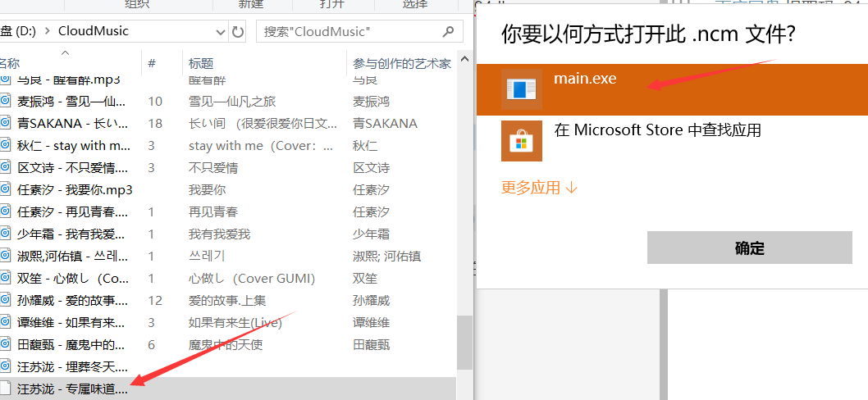Click artist cell 田馥甄
868x400 pixels.
tap(372, 345)
